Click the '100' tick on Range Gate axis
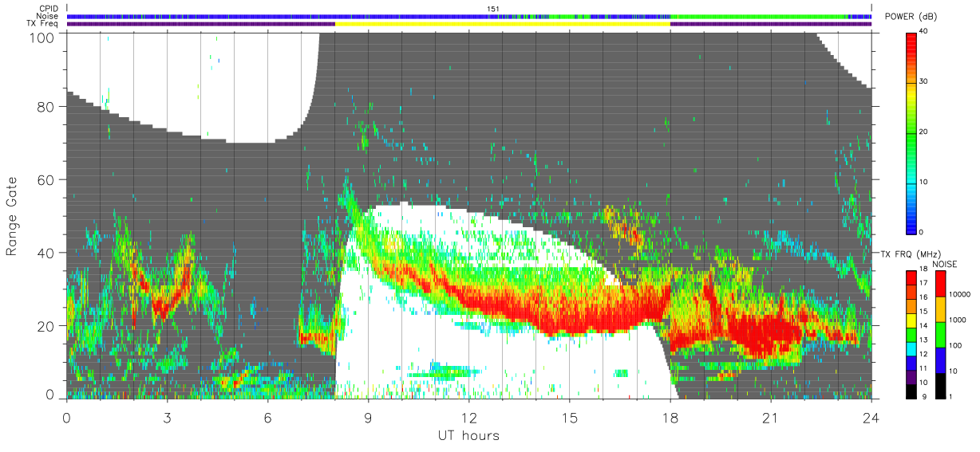 pyautogui.click(x=42, y=37)
